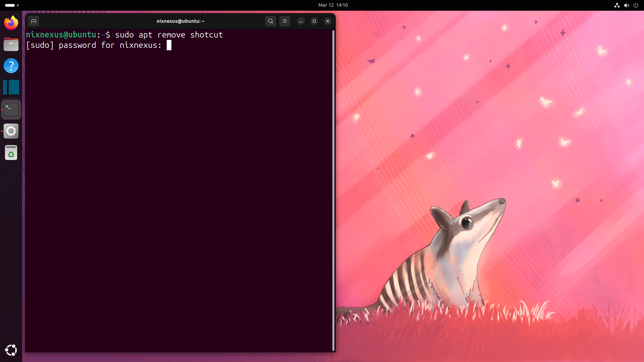Viewport: 644px width, 362px height.
Task: Open the Files app in the dock
Action: pyautogui.click(x=11, y=44)
